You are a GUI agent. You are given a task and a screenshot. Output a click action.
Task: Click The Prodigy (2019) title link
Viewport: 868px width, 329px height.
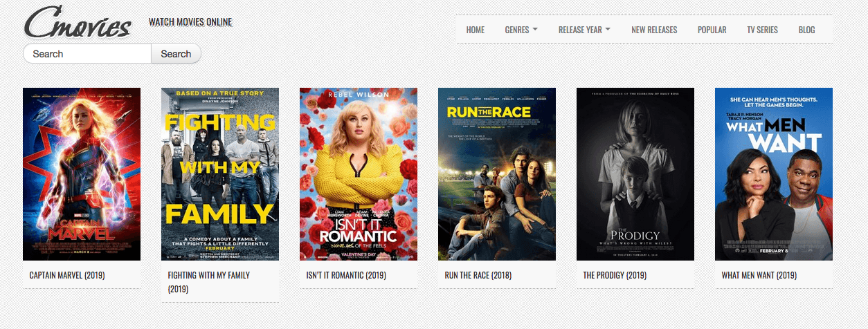point(615,275)
